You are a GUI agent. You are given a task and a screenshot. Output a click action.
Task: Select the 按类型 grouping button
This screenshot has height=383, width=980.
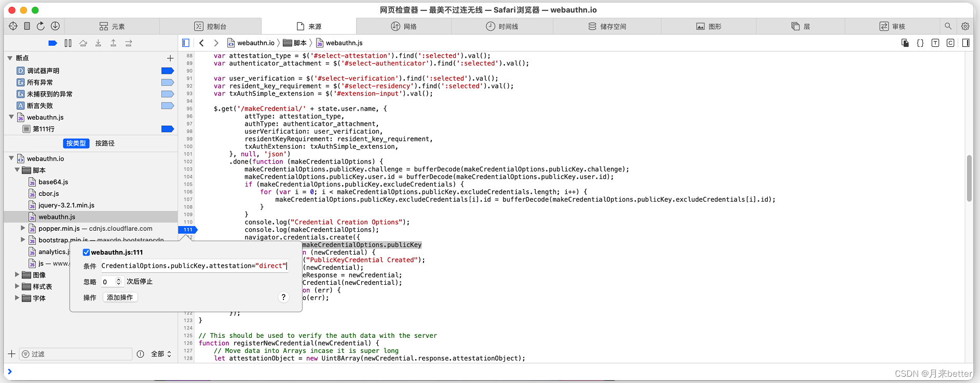(76, 143)
